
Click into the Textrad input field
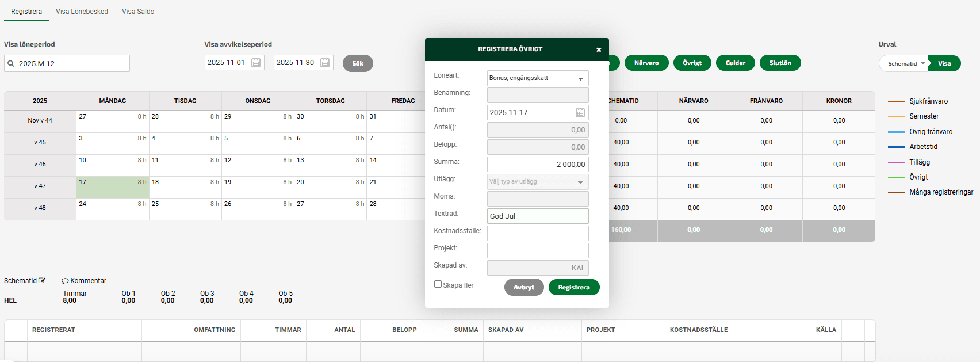click(x=537, y=216)
